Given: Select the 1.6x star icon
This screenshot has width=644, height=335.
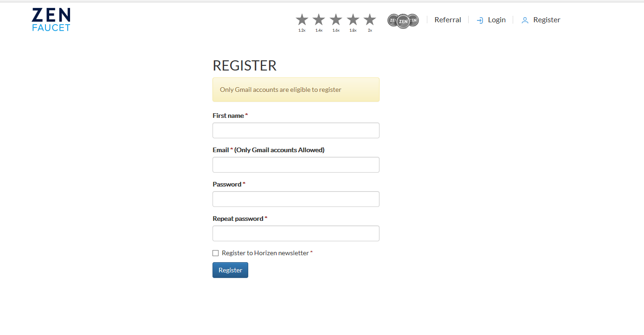Looking at the screenshot, I should pos(336,19).
